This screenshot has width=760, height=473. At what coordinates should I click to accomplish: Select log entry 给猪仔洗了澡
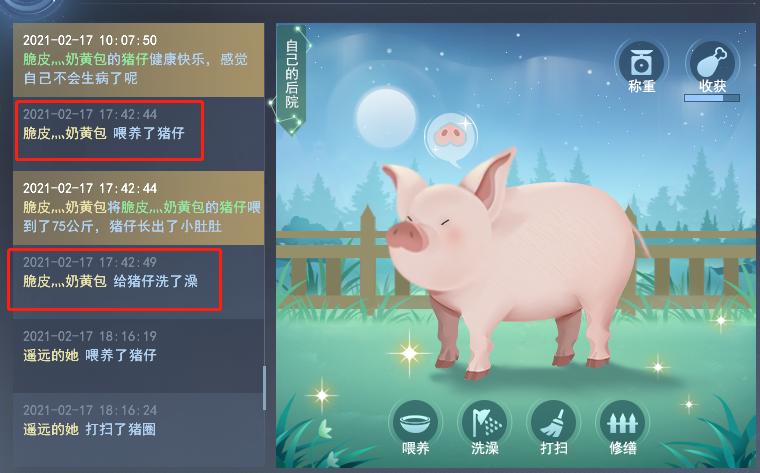(139, 282)
